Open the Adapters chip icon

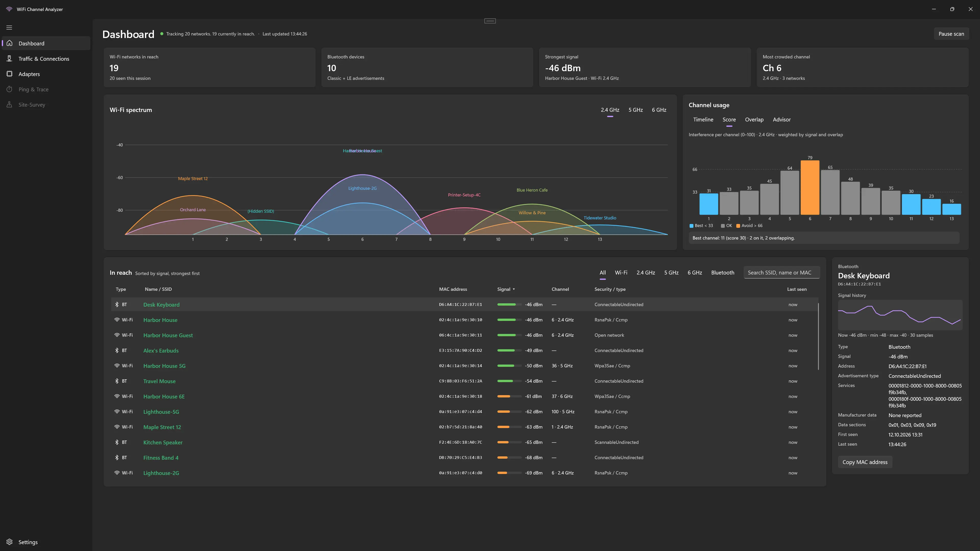(x=9, y=74)
